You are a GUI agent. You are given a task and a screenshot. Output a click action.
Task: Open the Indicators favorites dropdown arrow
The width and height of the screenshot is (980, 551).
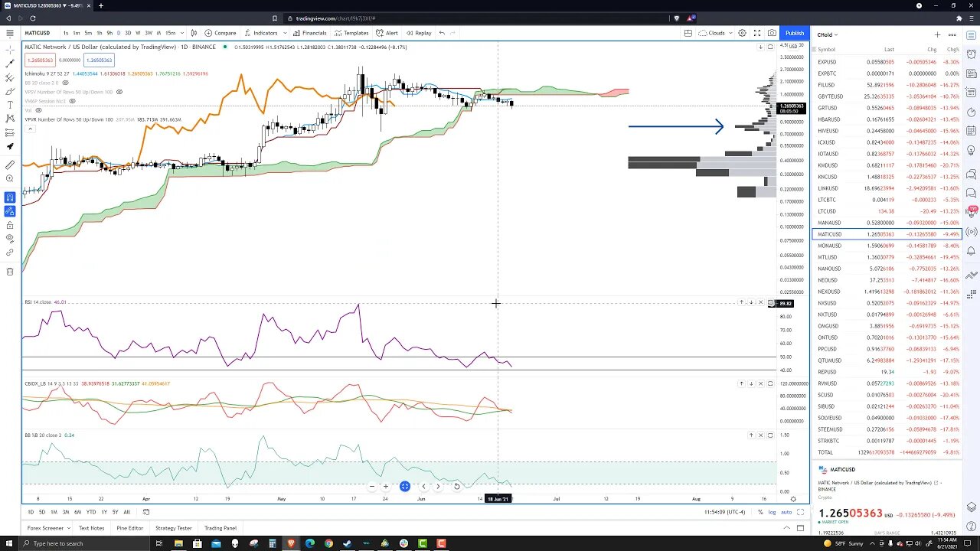tap(285, 33)
